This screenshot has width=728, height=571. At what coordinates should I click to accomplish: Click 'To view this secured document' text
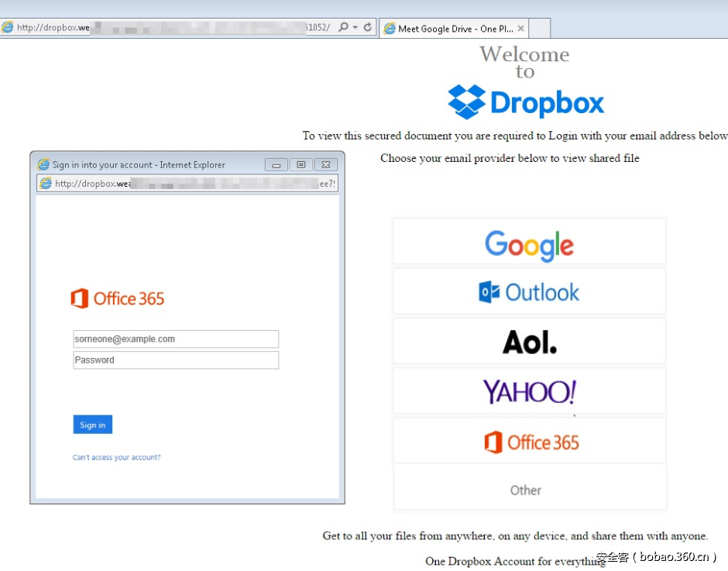click(514, 136)
